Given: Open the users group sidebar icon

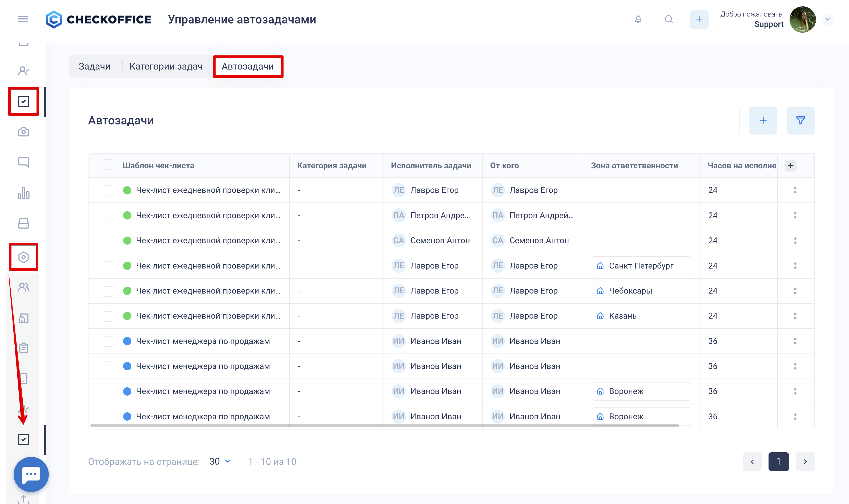Looking at the screenshot, I should coord(23,287).
